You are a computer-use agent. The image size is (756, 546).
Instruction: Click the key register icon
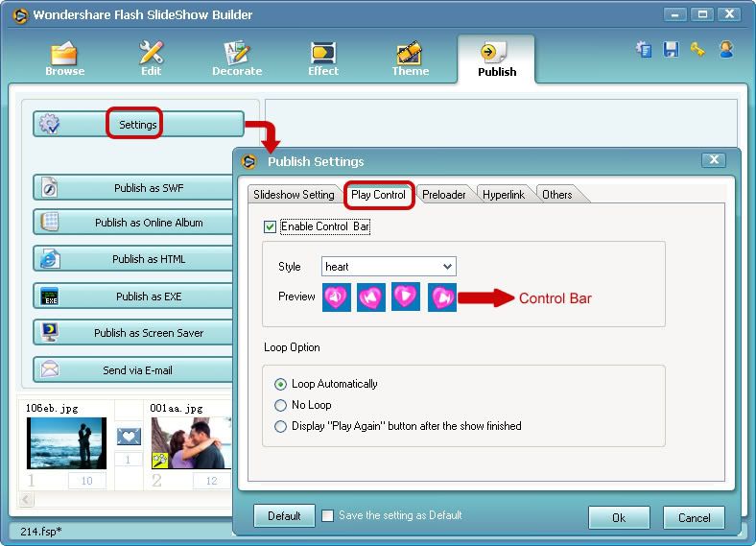(697, 50)
